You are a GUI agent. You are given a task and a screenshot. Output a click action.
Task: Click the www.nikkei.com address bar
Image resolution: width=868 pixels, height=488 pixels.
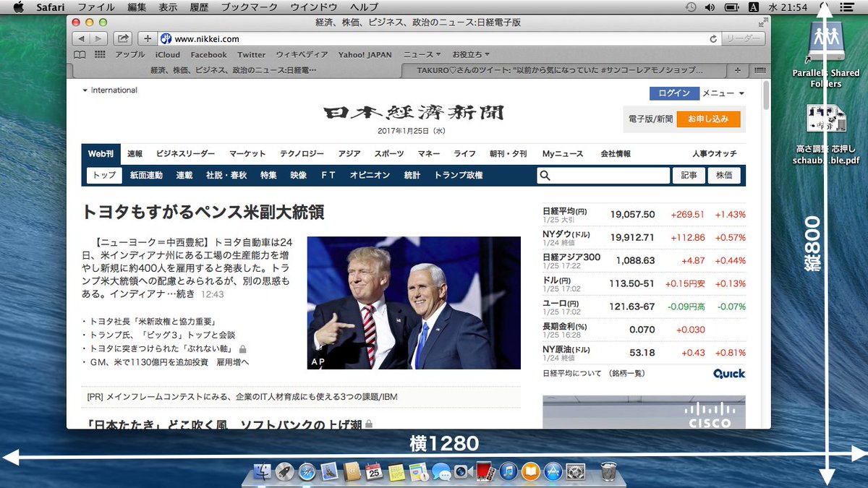coord(439,39)
